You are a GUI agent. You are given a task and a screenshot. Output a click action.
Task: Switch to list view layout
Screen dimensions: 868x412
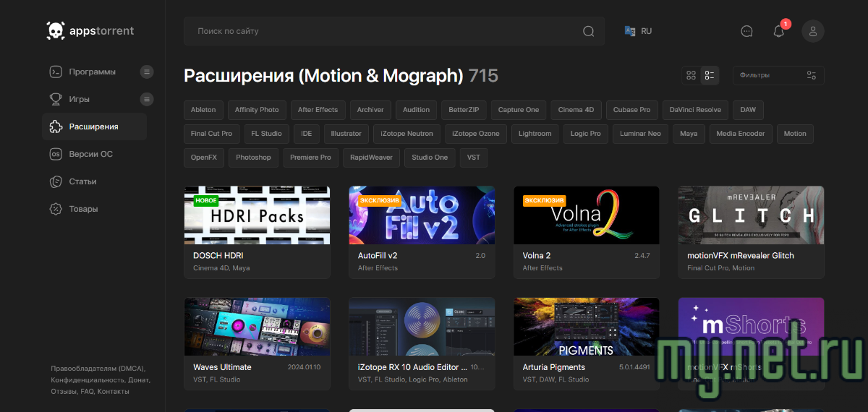tap(710, 75)
